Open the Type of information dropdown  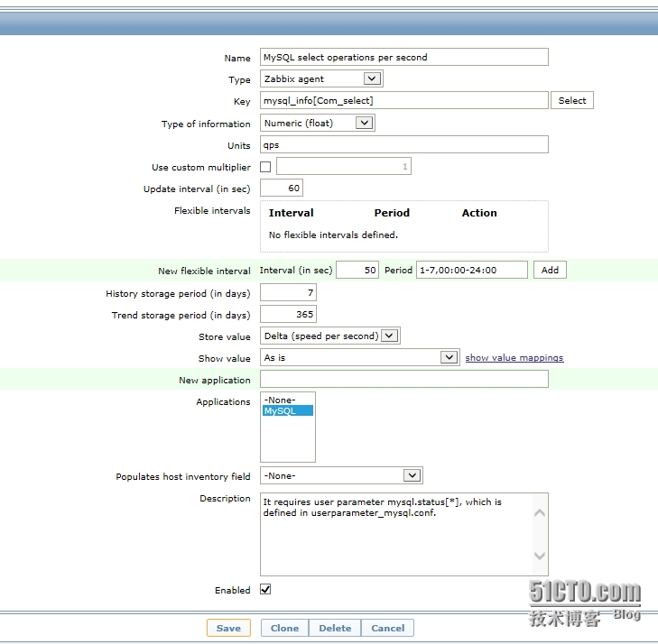pos(317,123)
